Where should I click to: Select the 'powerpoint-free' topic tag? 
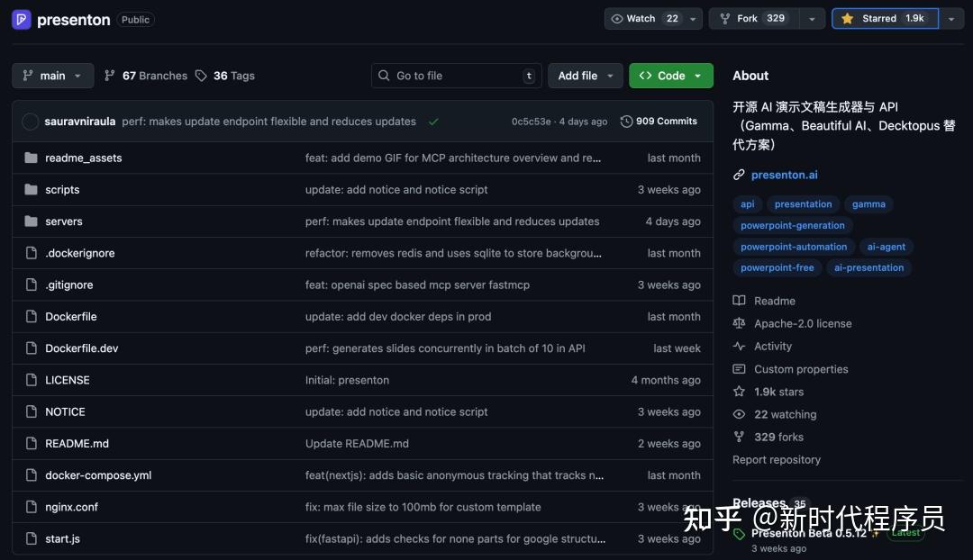pos(777,268)
